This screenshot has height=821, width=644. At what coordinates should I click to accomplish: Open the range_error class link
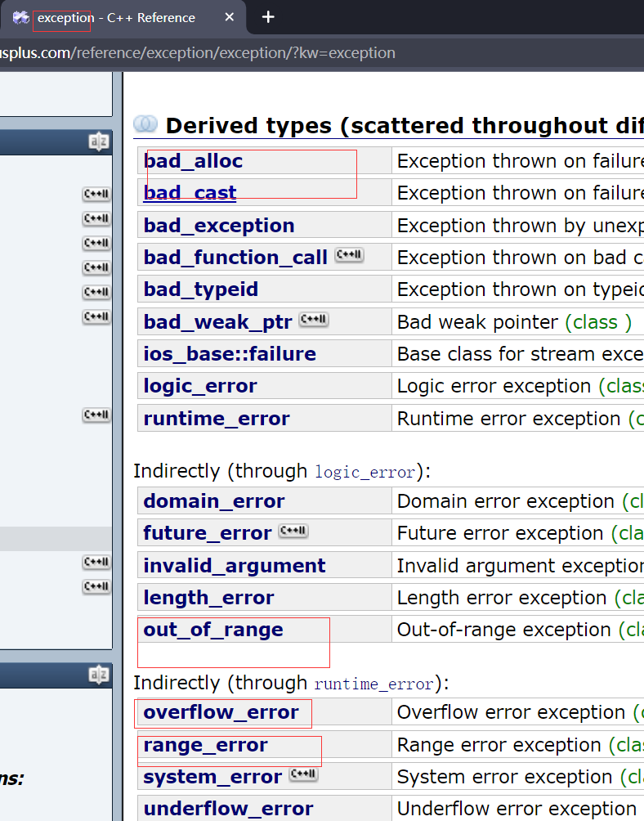(x=205, y=745)
